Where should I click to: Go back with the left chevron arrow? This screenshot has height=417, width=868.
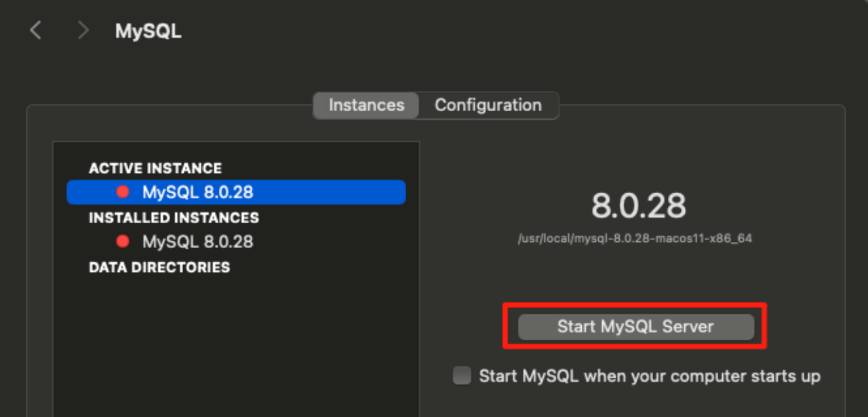36,31
